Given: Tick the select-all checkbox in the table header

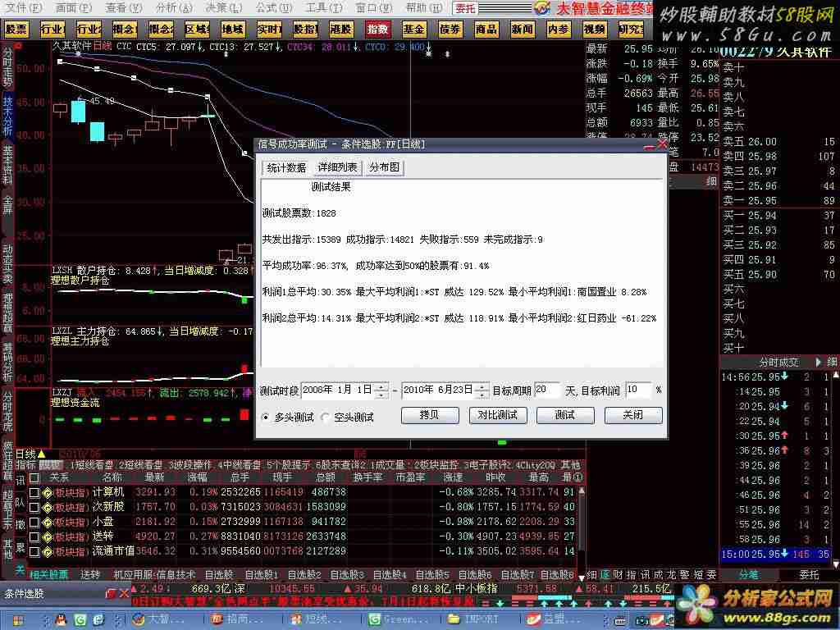Looking at the screenshot, I should (34, 477).
